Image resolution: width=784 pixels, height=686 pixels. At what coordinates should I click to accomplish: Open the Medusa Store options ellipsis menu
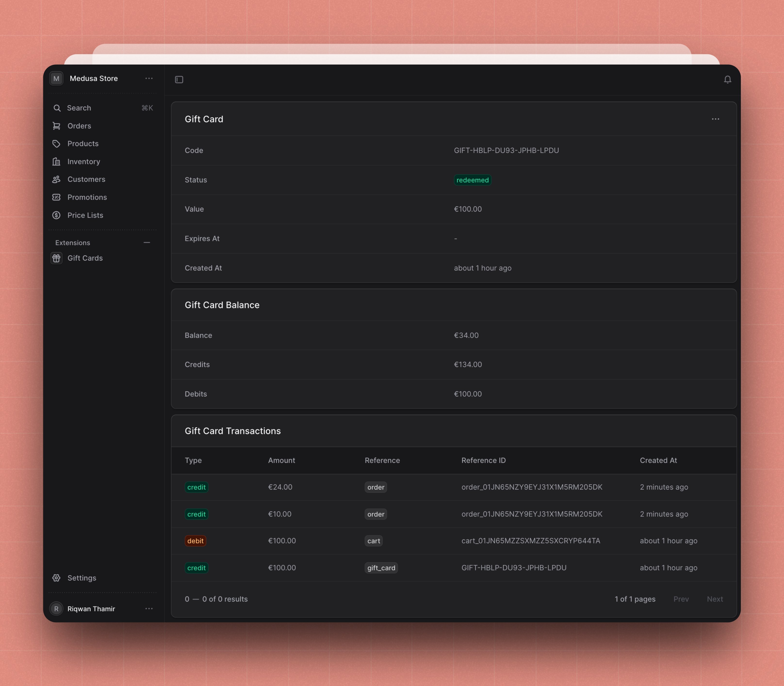[149, 79]
